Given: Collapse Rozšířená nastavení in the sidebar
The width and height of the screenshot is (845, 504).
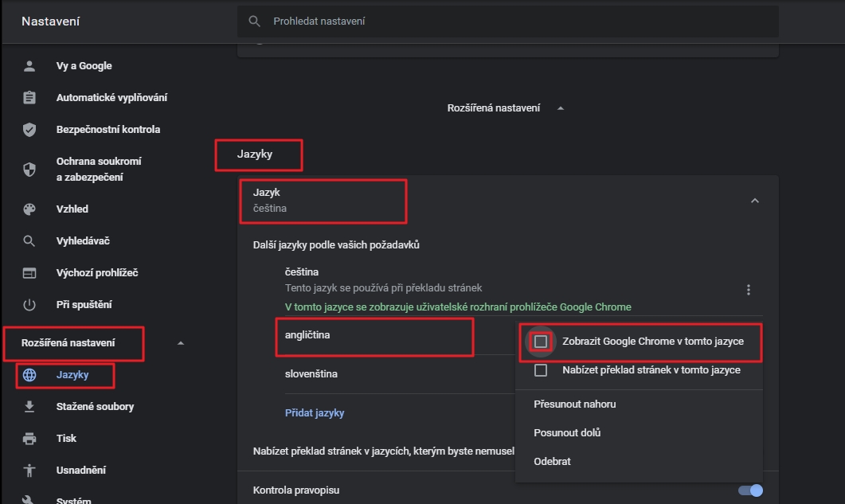Looking at the screenshot, I should click(x=180, y=343).
